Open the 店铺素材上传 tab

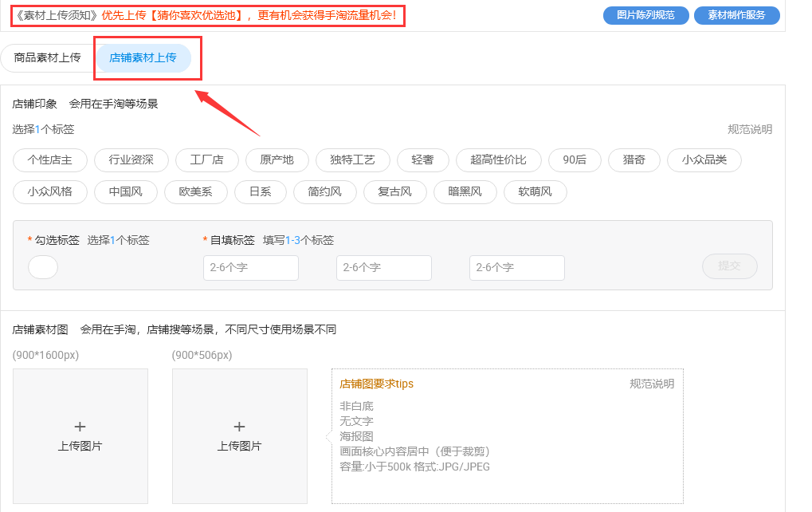(143, 58)
